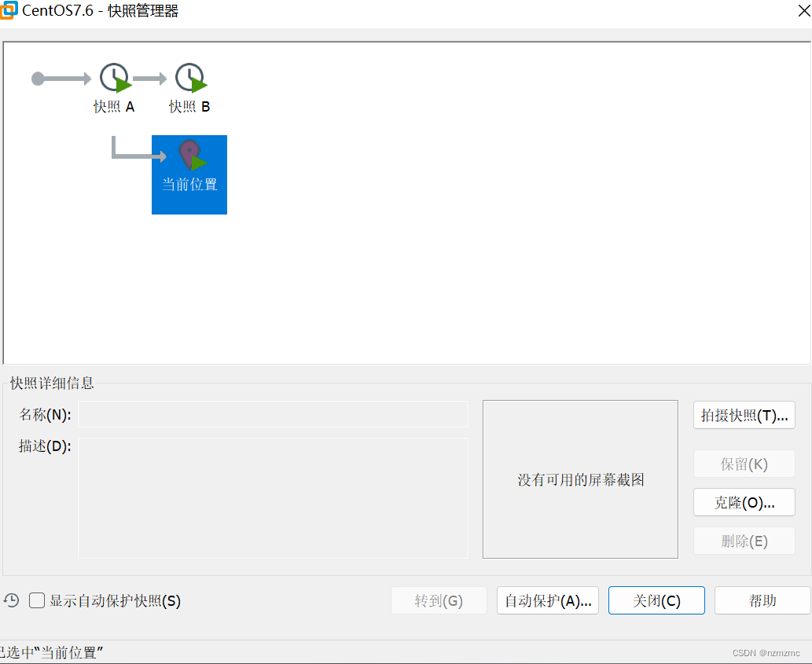Select the 当前位置 current position node

click(x=189, y=174)
